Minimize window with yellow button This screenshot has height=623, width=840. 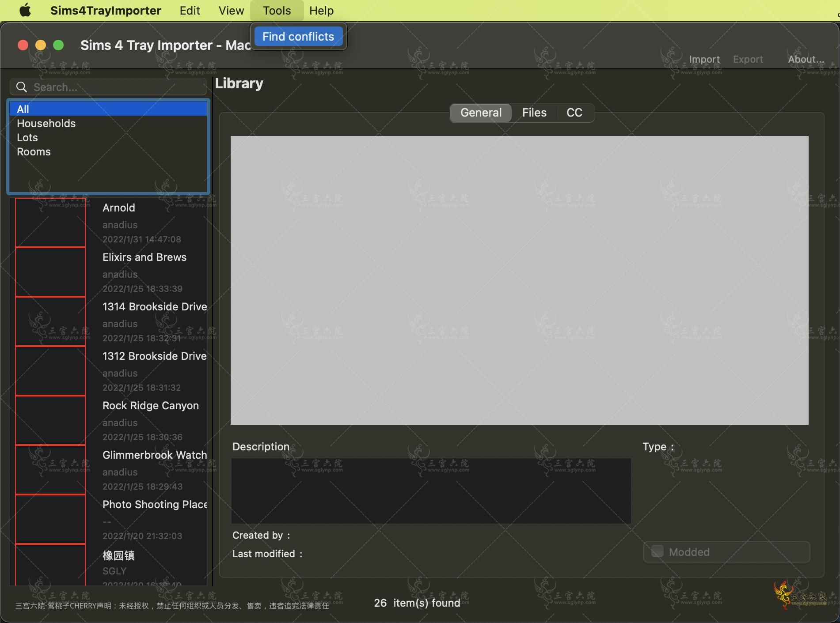41,45
